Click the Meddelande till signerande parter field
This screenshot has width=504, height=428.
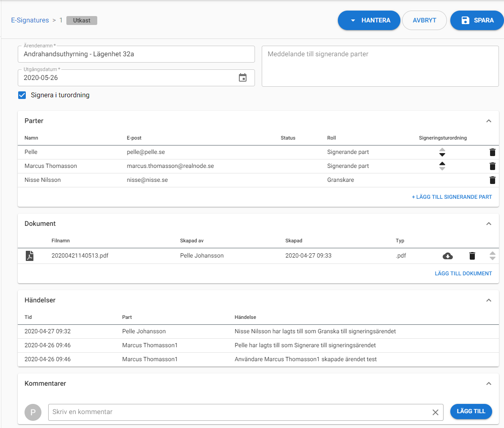coord(380,66)
